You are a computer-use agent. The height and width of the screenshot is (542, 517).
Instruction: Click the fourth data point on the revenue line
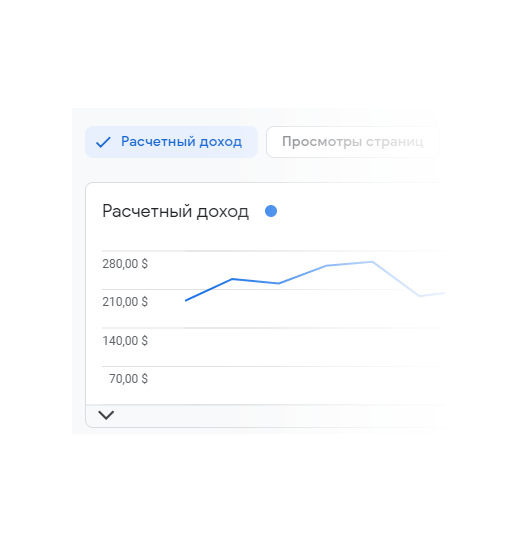(x=326, y=266)
